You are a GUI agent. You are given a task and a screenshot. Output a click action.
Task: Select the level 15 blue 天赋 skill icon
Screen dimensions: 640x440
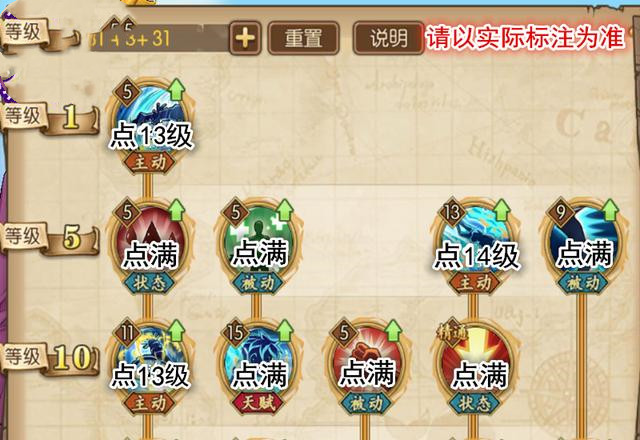pos(258,366)
